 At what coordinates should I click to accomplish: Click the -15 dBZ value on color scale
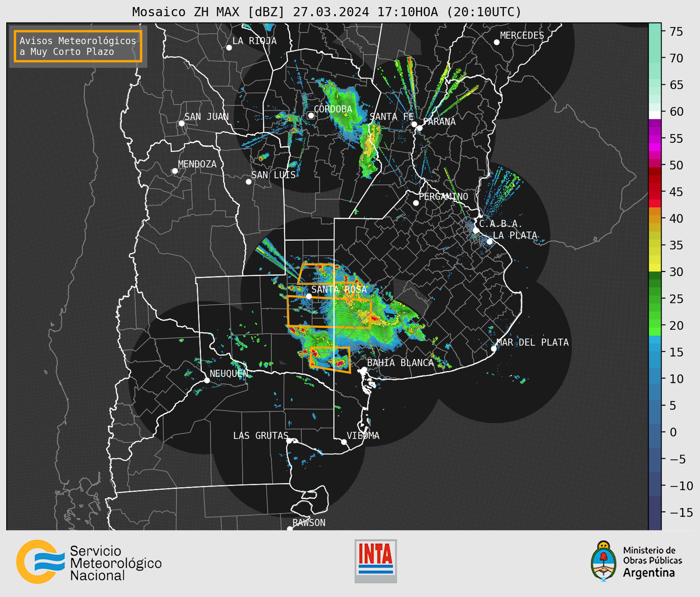click(x=681, y=512)
